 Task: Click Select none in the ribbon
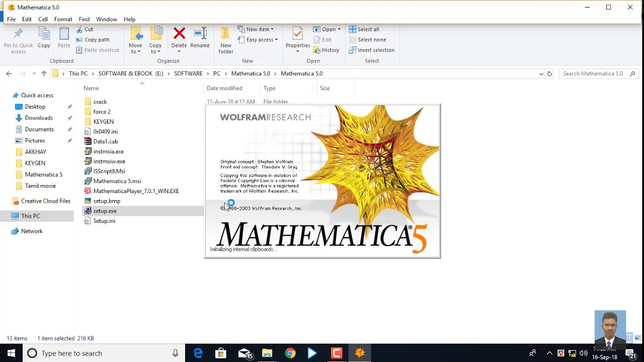368,40
